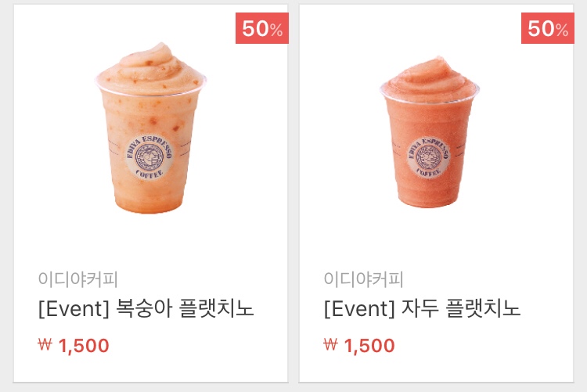The height and width of the screenshot is (392, 587).
Task: Click the won symbol on the left card
Action: point(45,344)
